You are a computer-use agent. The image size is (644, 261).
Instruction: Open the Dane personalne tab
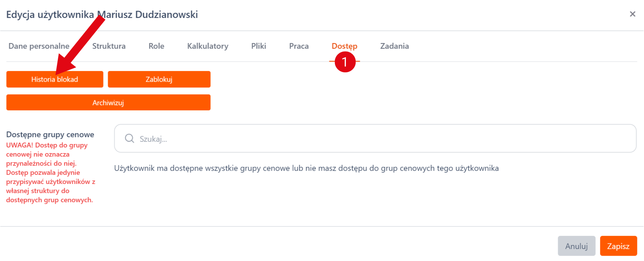click(x=39, y=46)
